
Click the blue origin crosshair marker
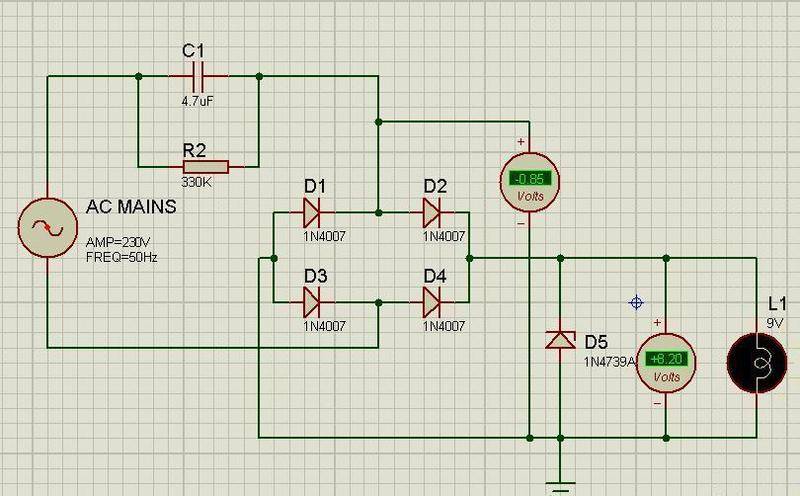click(636, 302)
